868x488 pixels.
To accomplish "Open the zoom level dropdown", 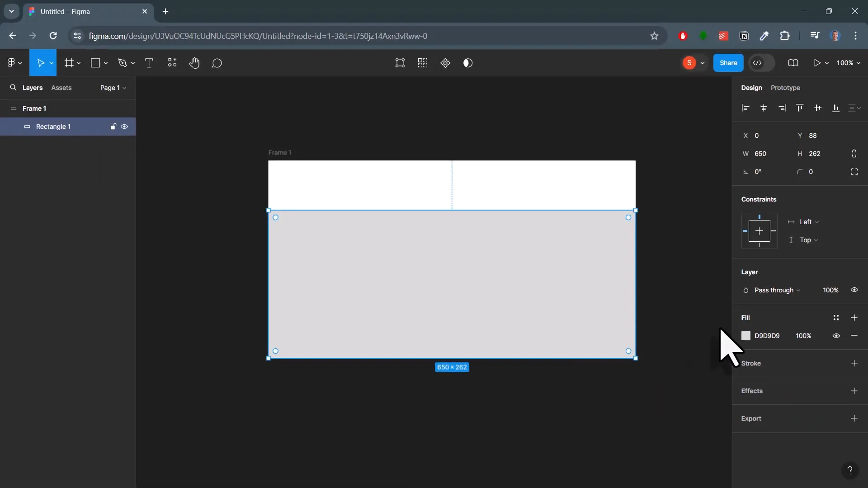I will click(x=849, y=63).
